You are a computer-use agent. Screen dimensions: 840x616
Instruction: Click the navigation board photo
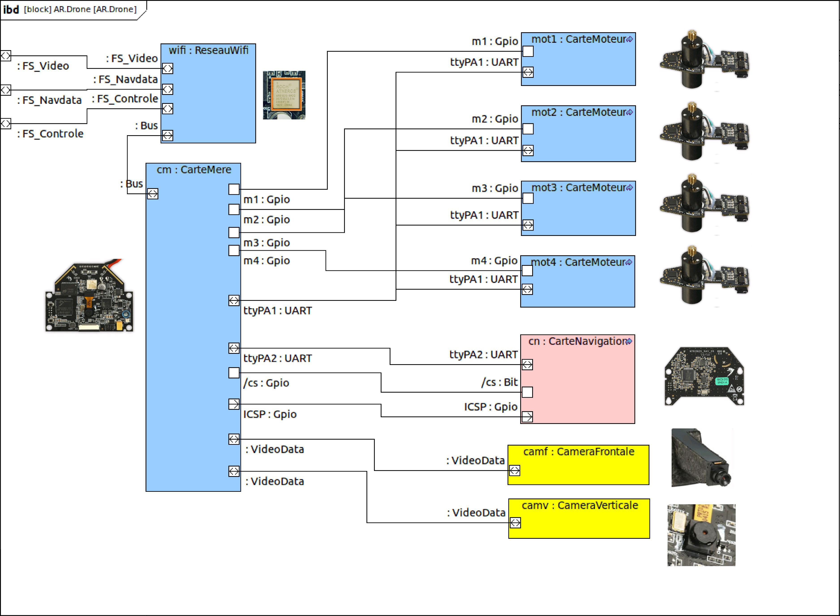[x=704, y=376]
